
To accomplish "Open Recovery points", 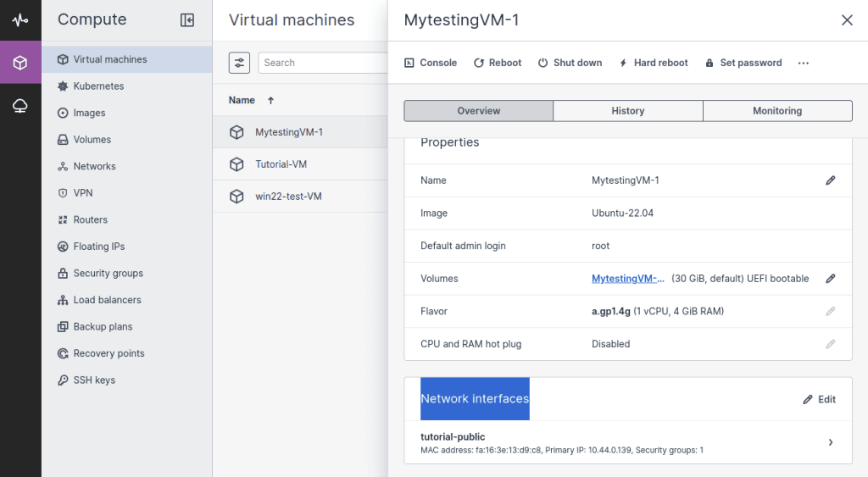I will click(127, 353).
